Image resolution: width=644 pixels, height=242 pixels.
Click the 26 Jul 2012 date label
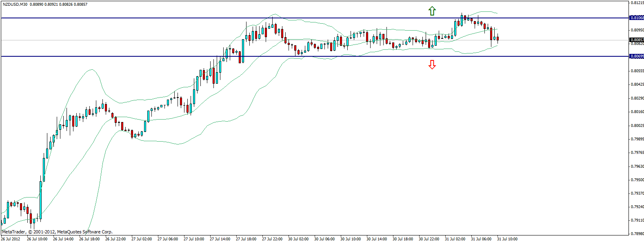click(11, 239)
